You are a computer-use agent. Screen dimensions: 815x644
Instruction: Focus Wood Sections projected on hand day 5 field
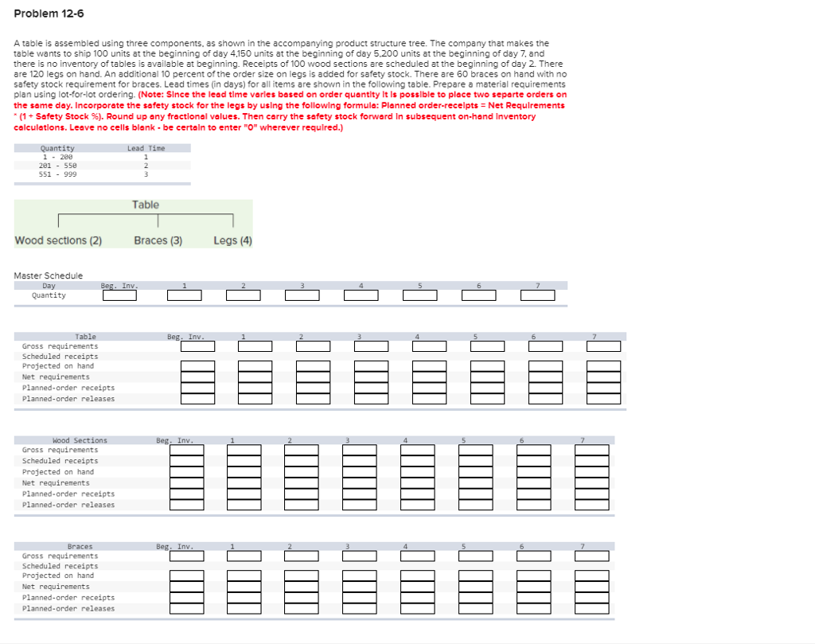point(476,472)
